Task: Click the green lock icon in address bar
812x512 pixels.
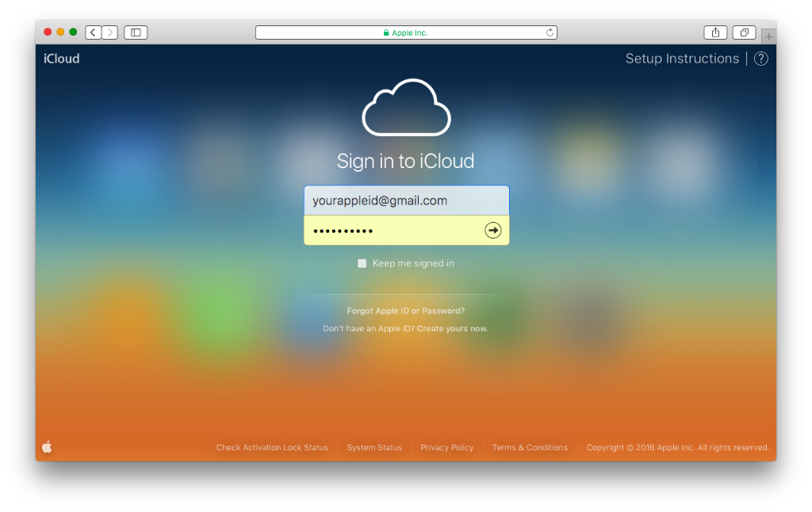Action: [x=386, y=32]
